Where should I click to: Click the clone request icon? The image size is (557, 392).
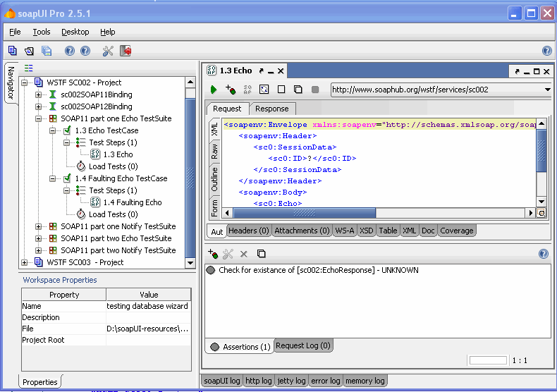pos(298,90)
